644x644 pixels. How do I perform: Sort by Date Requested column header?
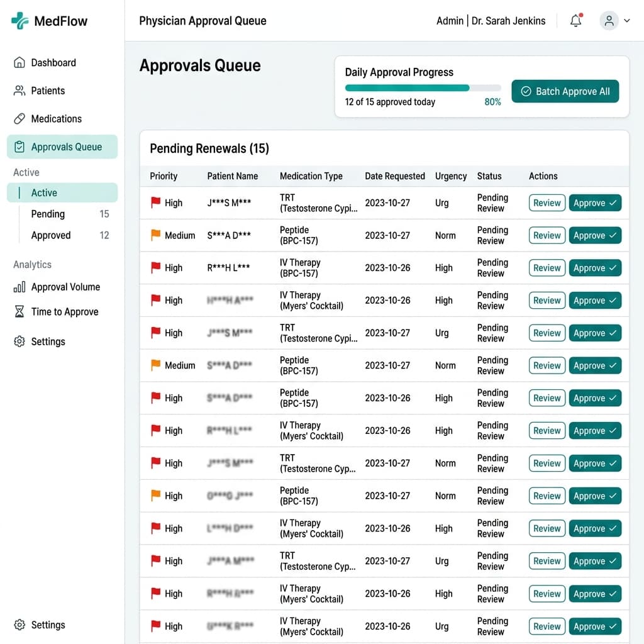coord(395,176)
